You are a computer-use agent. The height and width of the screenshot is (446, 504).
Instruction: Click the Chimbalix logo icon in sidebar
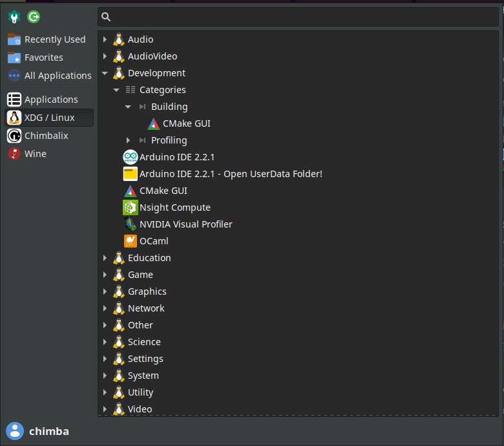(x=14, y=136)
